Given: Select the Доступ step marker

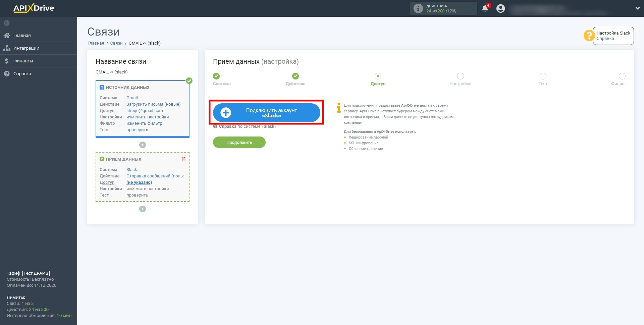Looking at the screenshot, I should (x=378, y=76).
